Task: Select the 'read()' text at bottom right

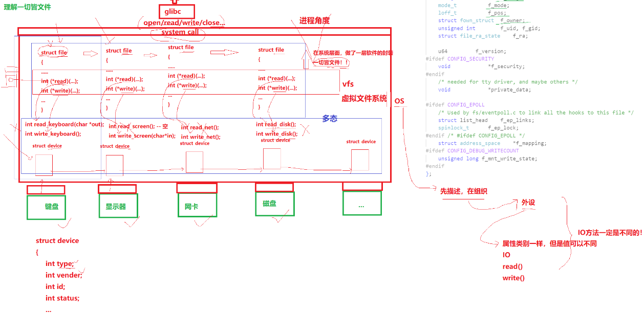Action: click(x=512, y=266)
